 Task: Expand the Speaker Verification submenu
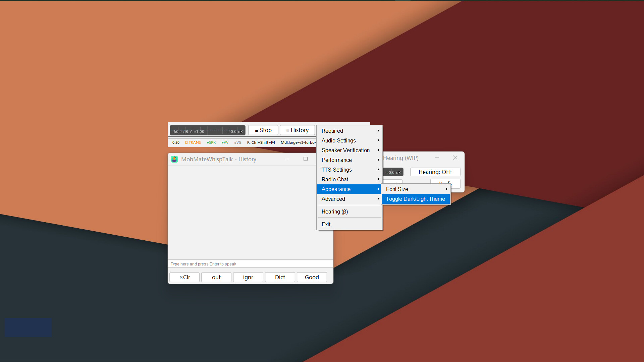point(345,150)
